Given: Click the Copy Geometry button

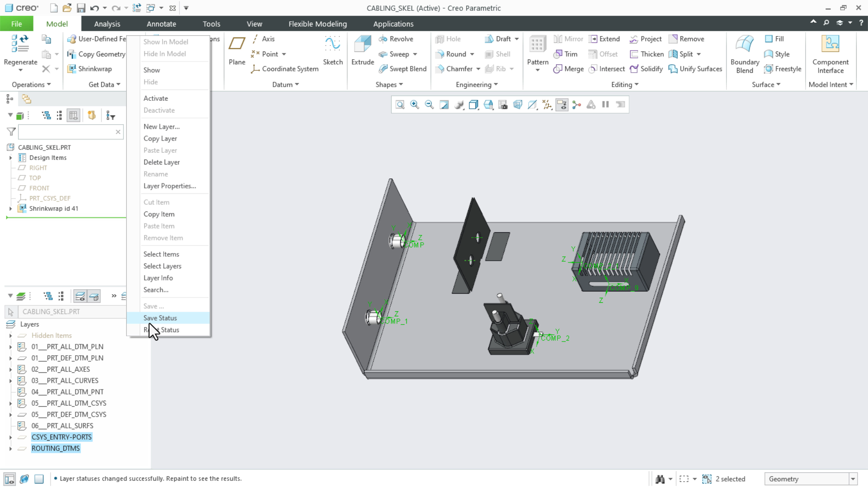Looking at the screenshot, I should pos(96,54).
